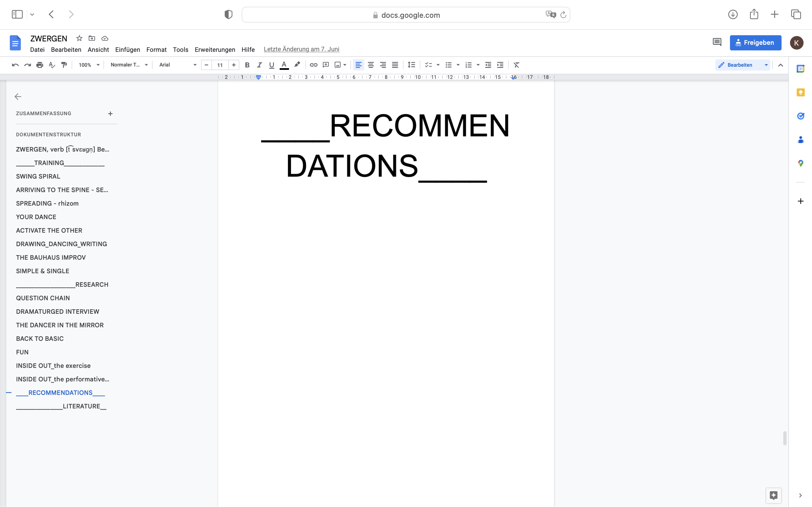The image size is (812, 507).
Task: Open the Erweiterungen menu
Action: tap(215, 50)
